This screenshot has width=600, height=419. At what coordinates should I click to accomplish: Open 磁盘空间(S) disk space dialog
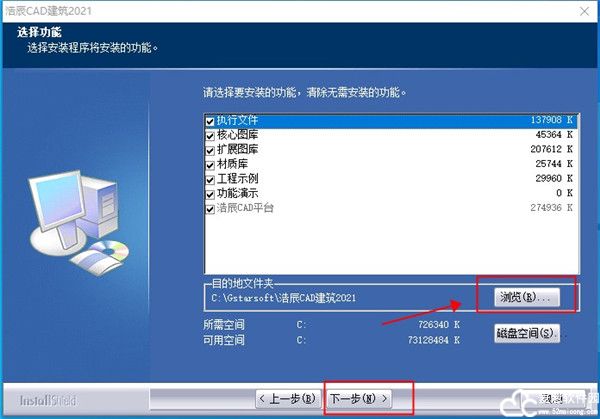click(x=527, y=333)
